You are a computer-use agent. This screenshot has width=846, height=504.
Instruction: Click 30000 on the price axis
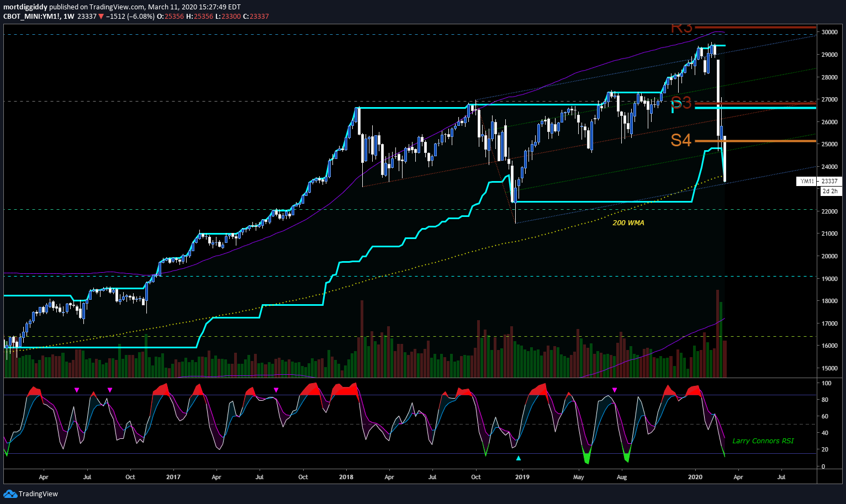click(x=829, y=32)
